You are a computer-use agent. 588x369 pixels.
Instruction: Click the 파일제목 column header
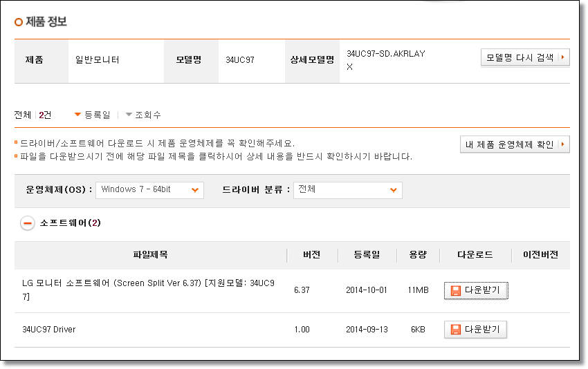click(x=150, y=255)
